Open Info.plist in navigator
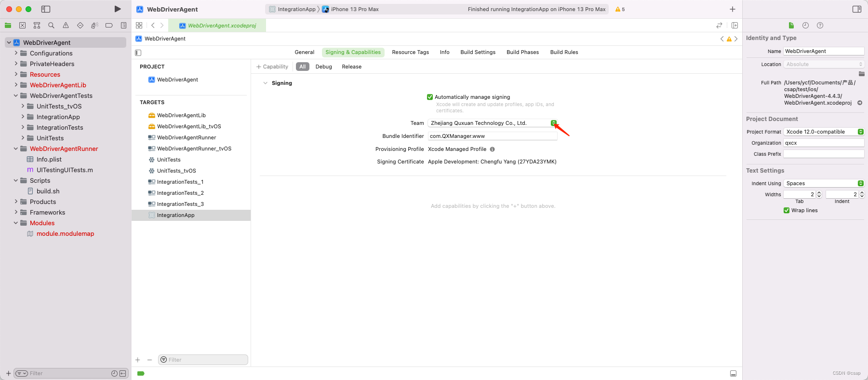This screenshot has height=380, width=868. (x=49, y=159)
